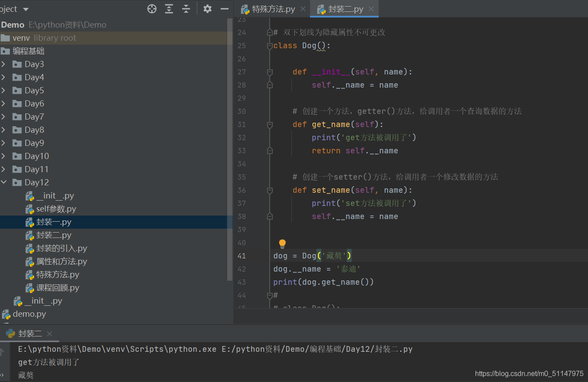
Task: Expand the Day11 folder arrow
Action: click(4, 170)
